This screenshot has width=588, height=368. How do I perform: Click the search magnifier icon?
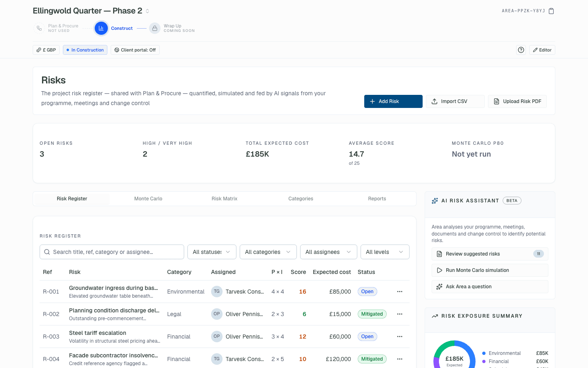click(47, 252)
